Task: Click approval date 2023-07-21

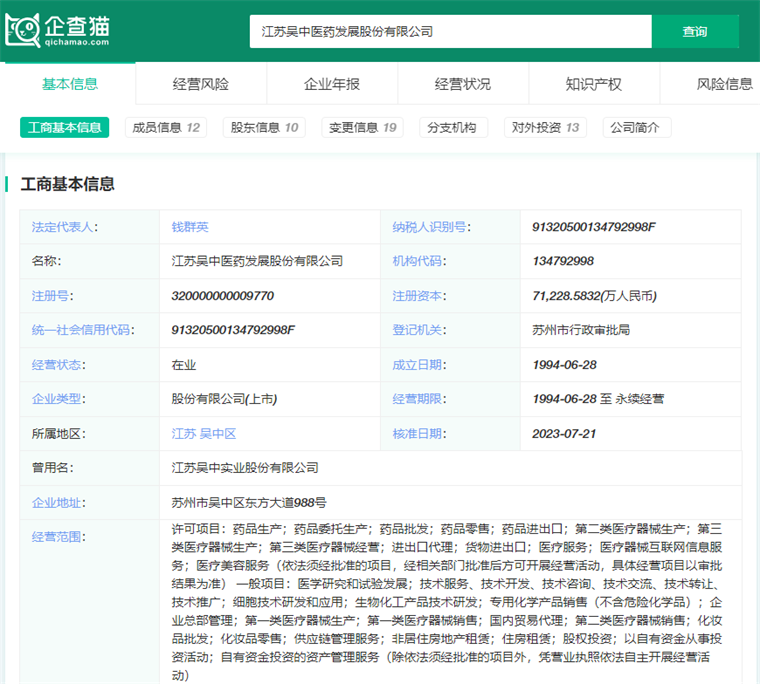Action: tap(564, 433)
